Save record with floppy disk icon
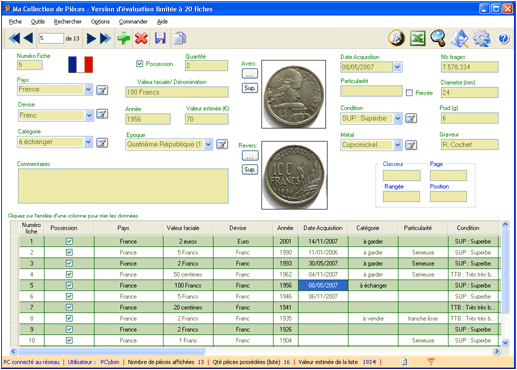Viewport: 517px width, 370px height. click(160, 38)
